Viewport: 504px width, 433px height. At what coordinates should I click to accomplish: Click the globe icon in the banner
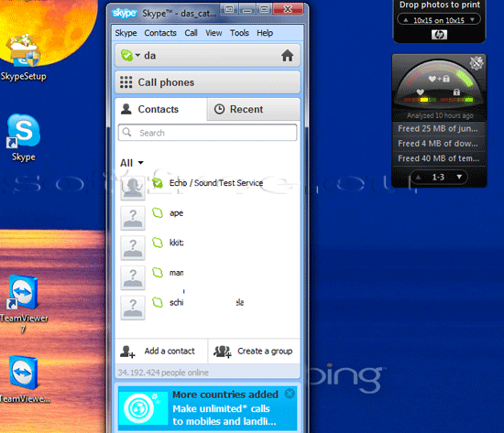tap(139, 408)
